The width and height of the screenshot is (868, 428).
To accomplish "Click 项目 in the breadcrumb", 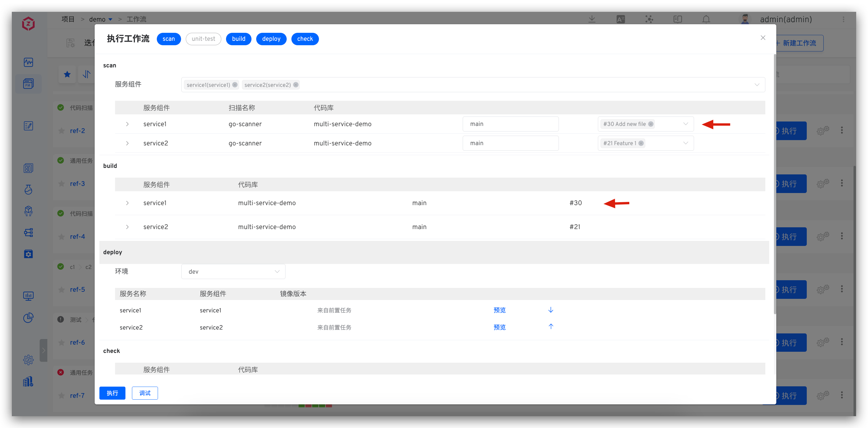I will click(68, 19).
